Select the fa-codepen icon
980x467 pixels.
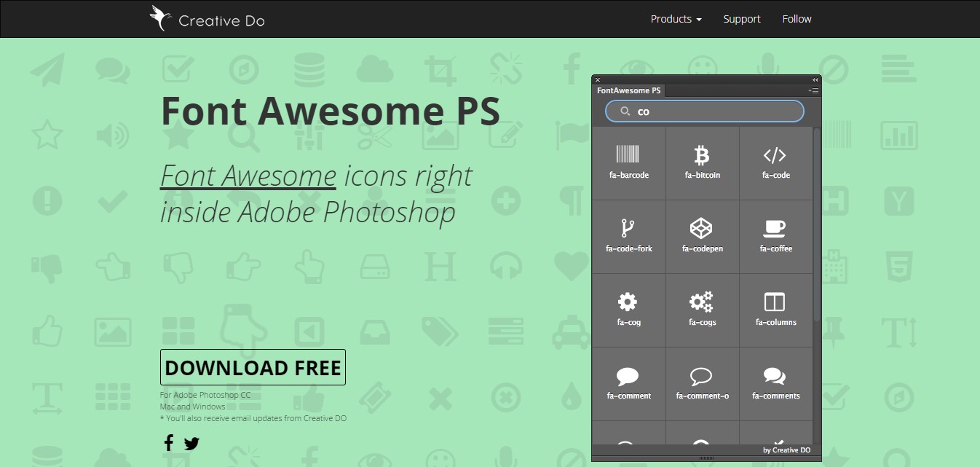pyautogui.click(x=702, y=235)
